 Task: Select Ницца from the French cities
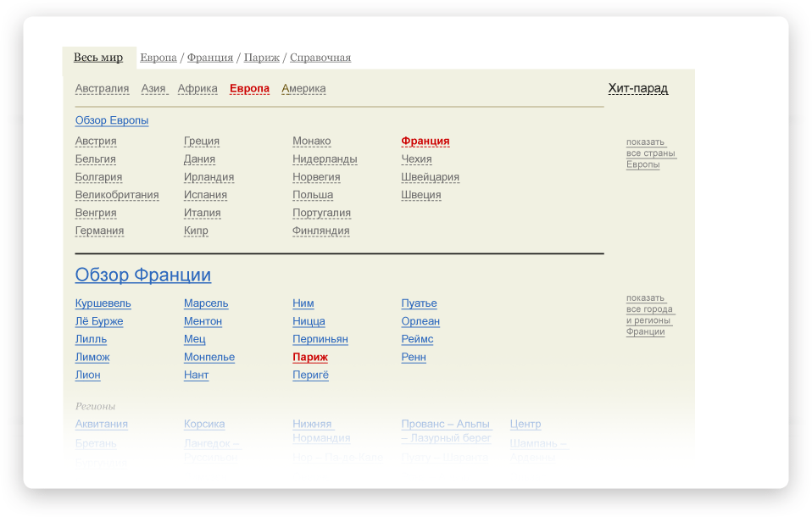pyautogui.click(x=309, y=321)
